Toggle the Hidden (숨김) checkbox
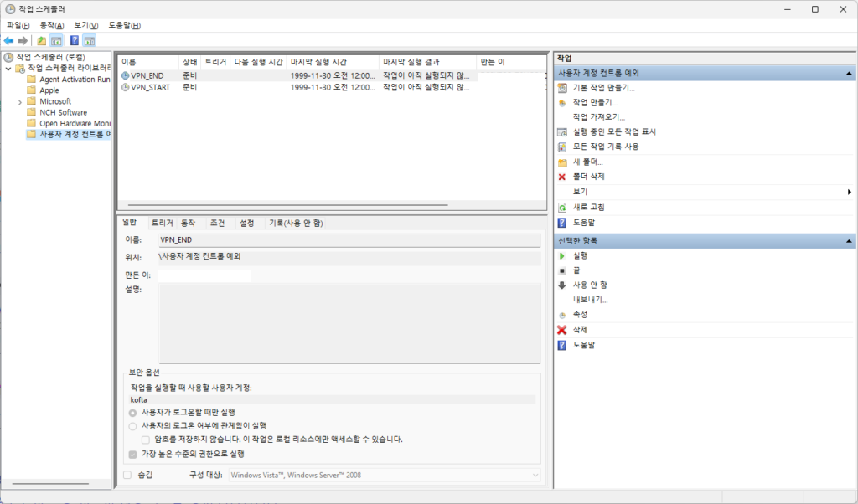Screen dimensions: 858x504 (x=127, y=475)
